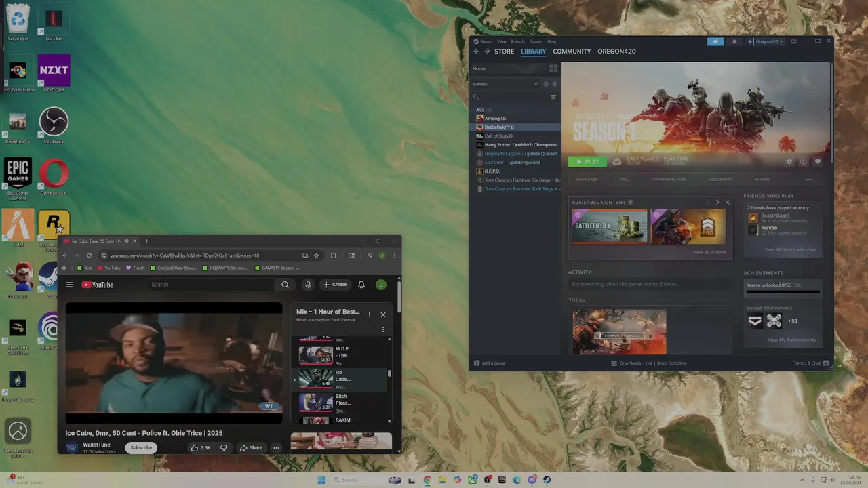This screenshot has height=488, width=868.
Task: Show ready-to-play games in Steam library
Action: tap(554, 84)
